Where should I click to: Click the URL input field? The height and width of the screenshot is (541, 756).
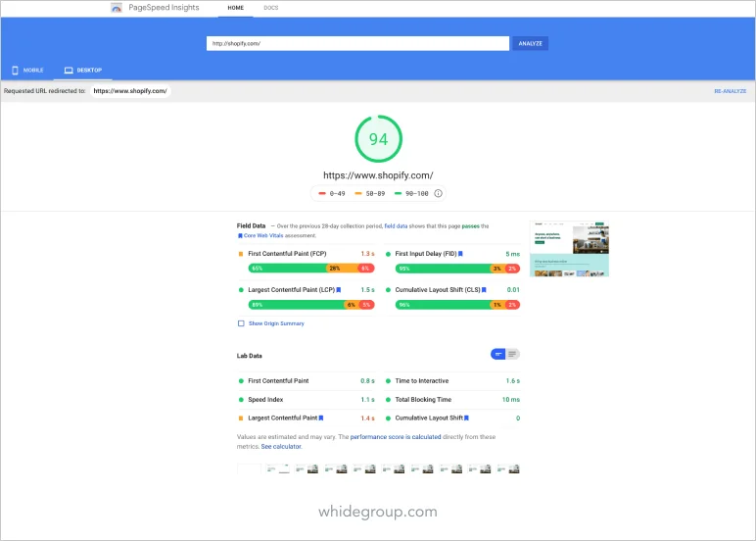point(357,43)
